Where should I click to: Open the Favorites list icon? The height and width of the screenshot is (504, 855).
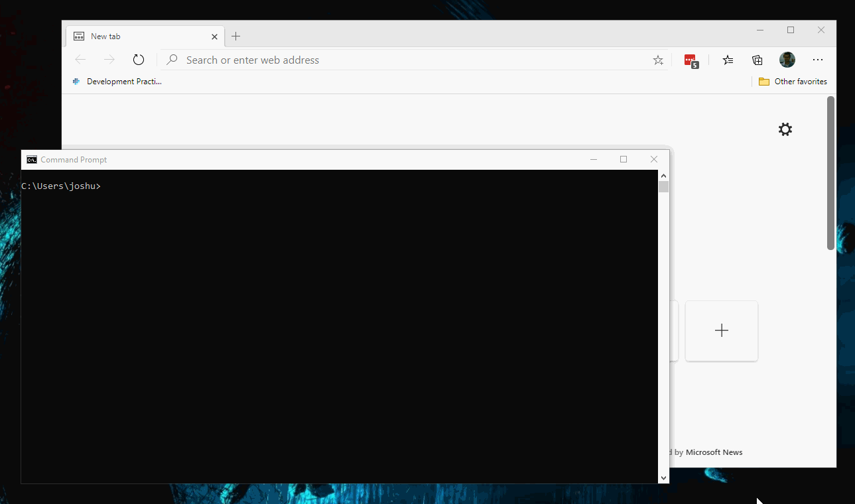[x=728, y=60]
